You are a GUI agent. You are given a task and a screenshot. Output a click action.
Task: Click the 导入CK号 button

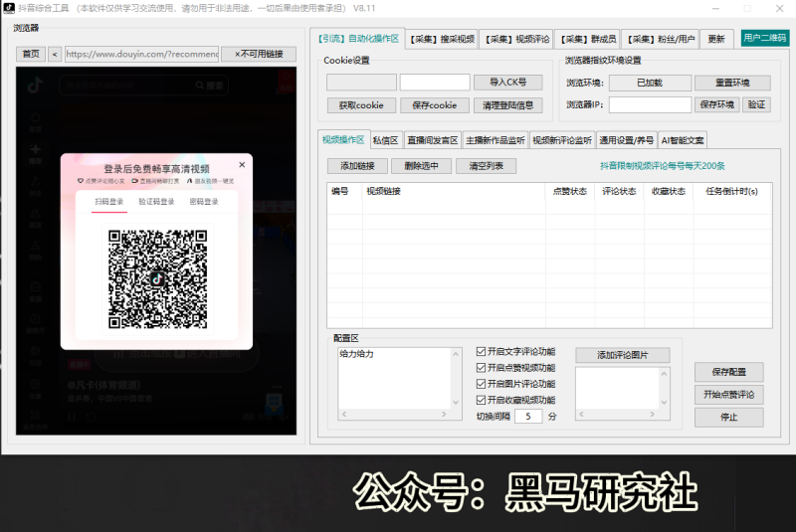coord(508,83)
